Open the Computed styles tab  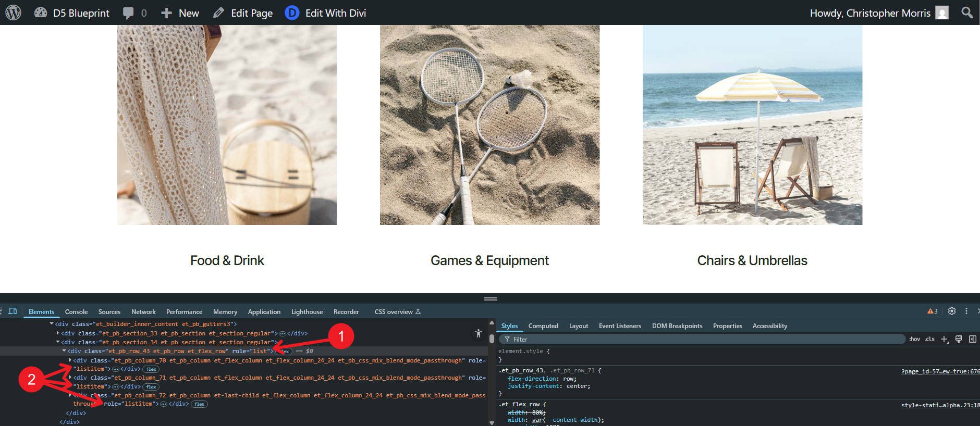click(x=543, y=326)
